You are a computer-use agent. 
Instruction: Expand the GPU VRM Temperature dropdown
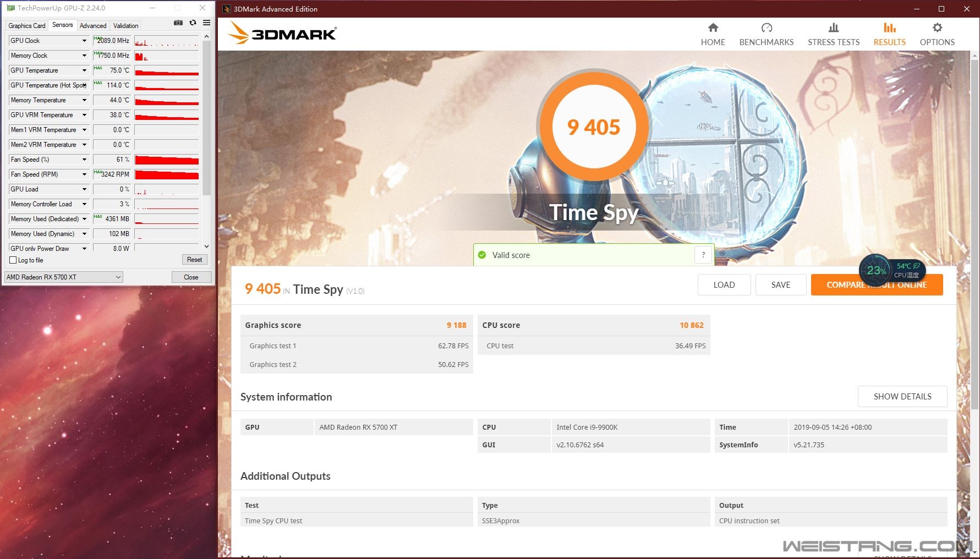(84, 115)
